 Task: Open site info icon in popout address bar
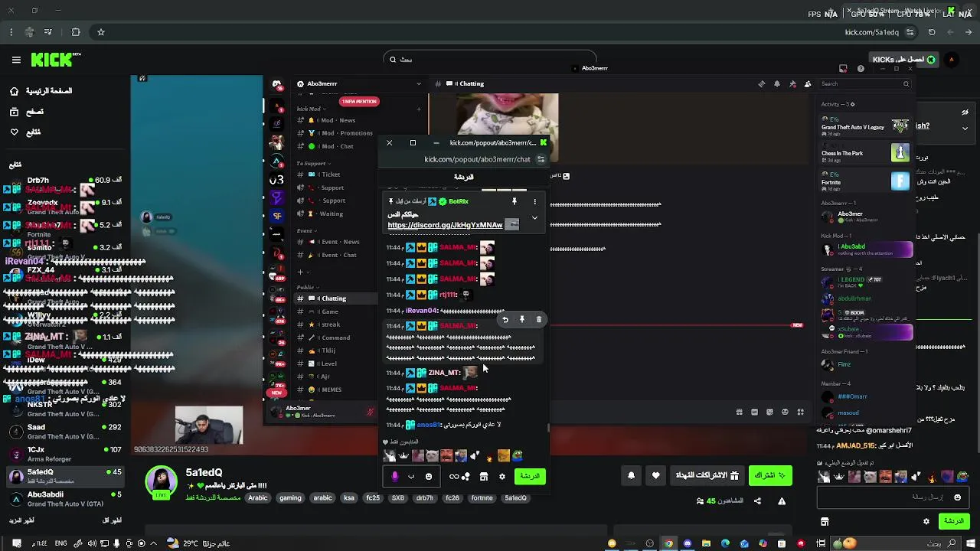(x=541, y=159)
